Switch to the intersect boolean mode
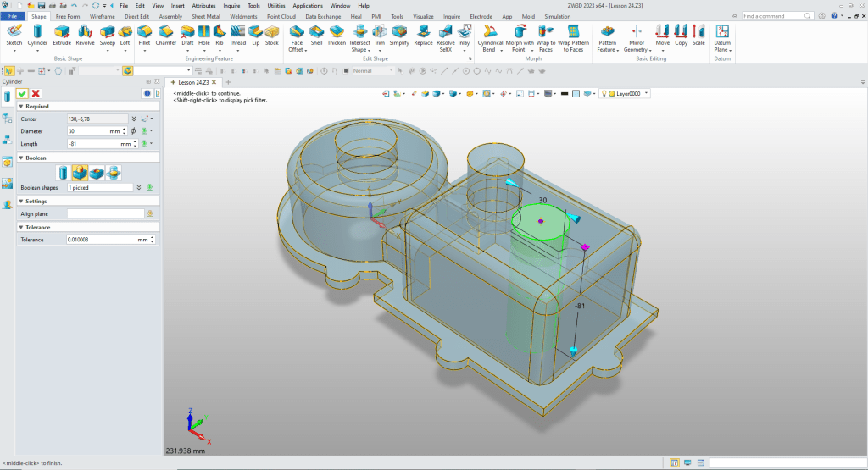868x470 pixels. point(113,173)
